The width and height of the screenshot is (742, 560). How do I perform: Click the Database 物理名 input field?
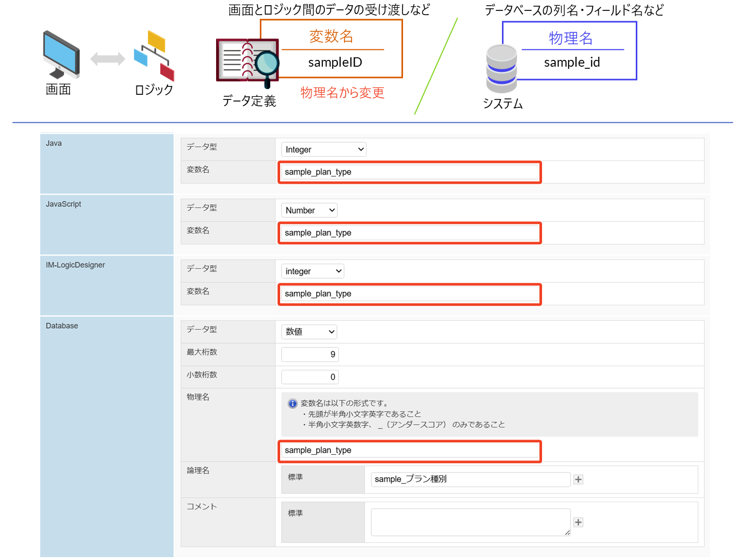tap(410, 451)
